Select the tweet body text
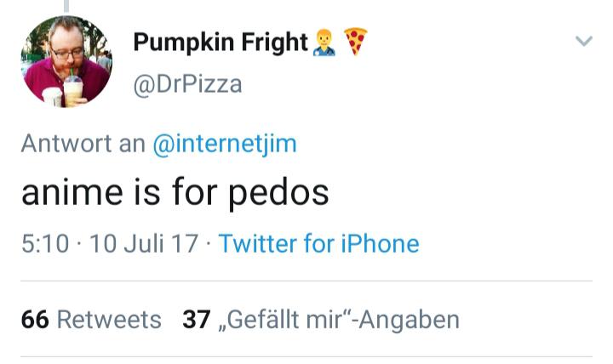This screenshot has width=613, height=364. coord(175,192)
